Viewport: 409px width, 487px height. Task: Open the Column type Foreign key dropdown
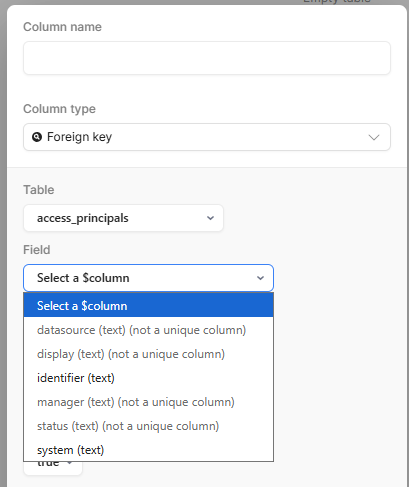pos(207,137)
